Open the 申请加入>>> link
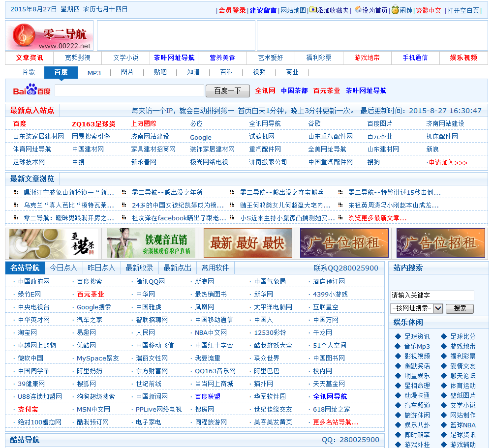This screenshot has height=448, width=493. point(448,162)
